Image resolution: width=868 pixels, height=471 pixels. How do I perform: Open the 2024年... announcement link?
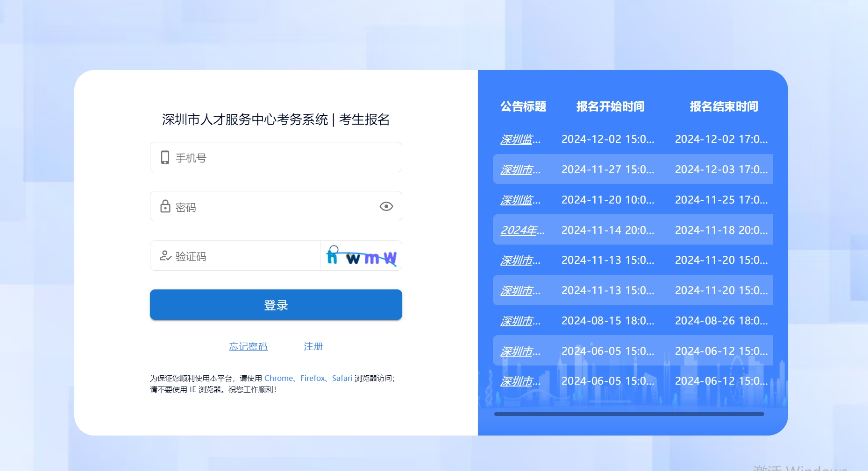click(x=522, y=230)
